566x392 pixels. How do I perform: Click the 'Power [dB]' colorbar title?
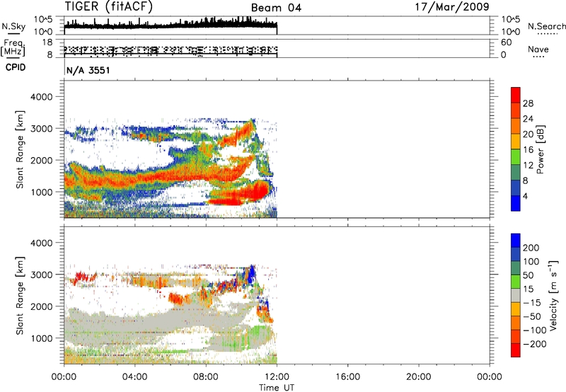[541, 150]
